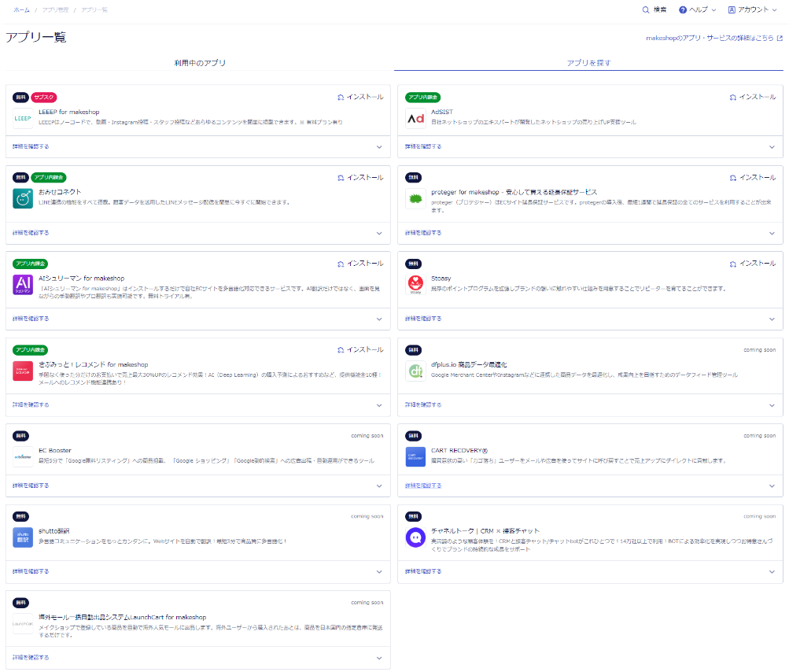
Task: Click インストール text on Stoasy card
Action: coord(758,264)
